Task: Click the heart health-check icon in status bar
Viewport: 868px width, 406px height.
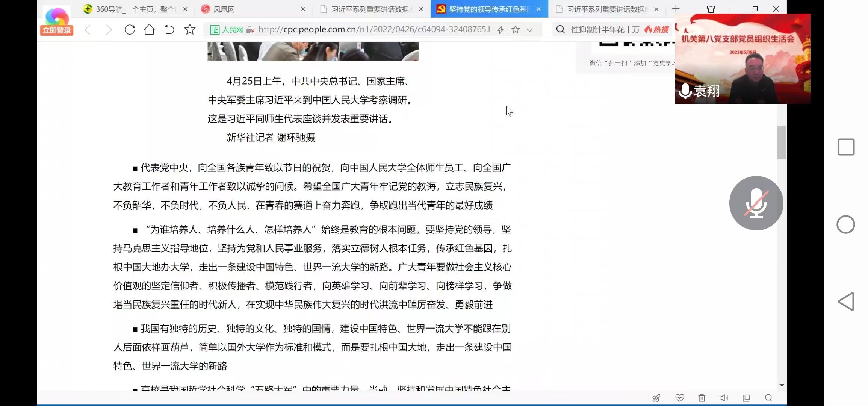Action: [679, 398]
